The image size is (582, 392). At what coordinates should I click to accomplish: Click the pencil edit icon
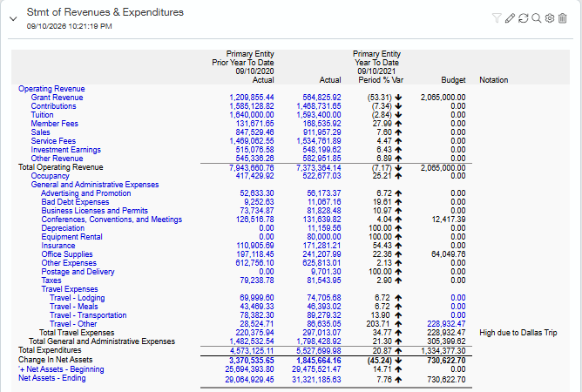point(510,17)
